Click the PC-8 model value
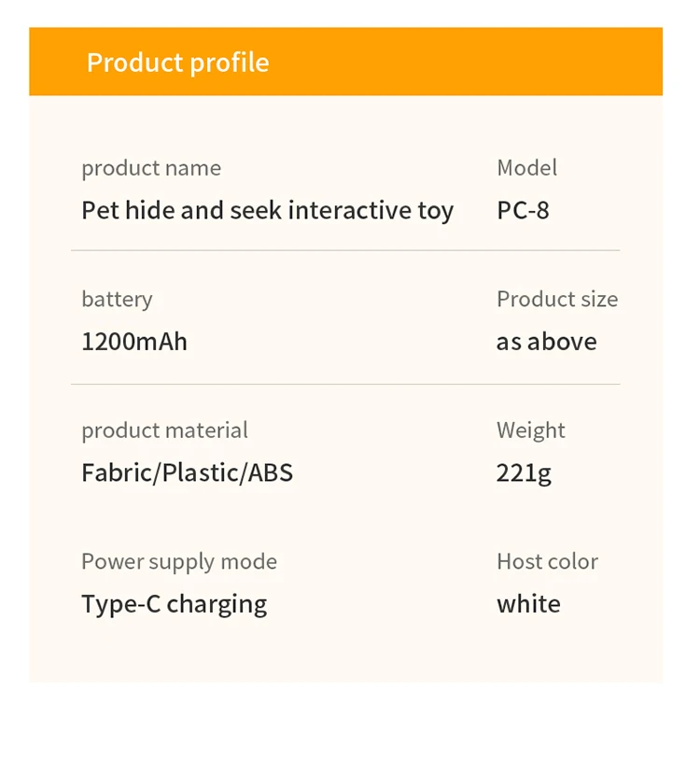Screen dimensions: 700x761 (523, 210)
